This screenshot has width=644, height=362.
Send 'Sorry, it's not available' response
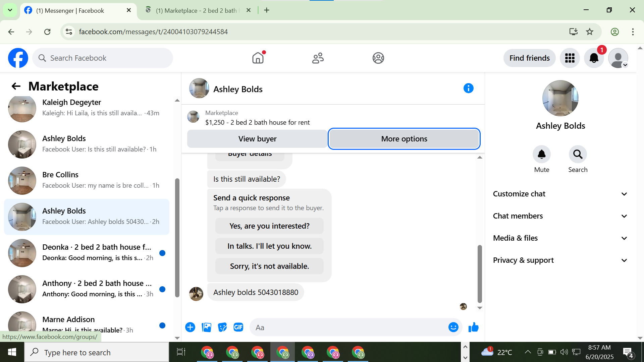click(x=269, y=266)
